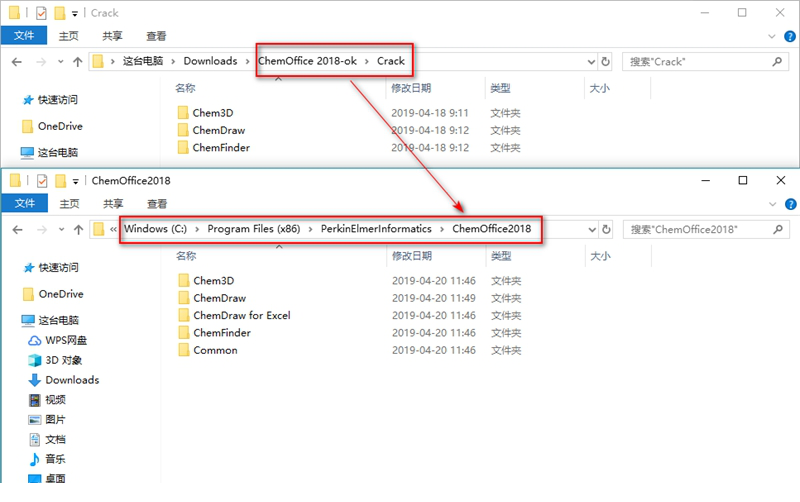Go forward in ChemOffice2018 window
The width and height of the screenshot is (800, 502).
[42, 230]
